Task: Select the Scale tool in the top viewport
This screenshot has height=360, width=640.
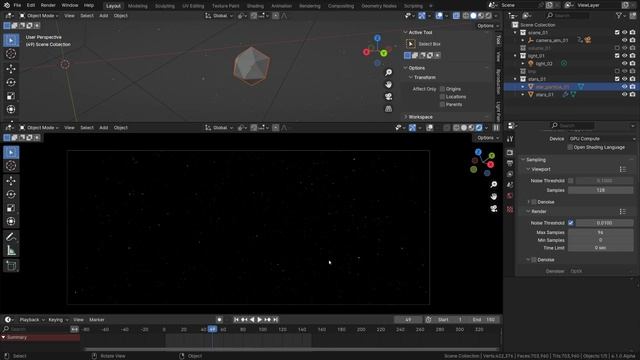Action: click(11, 96)
